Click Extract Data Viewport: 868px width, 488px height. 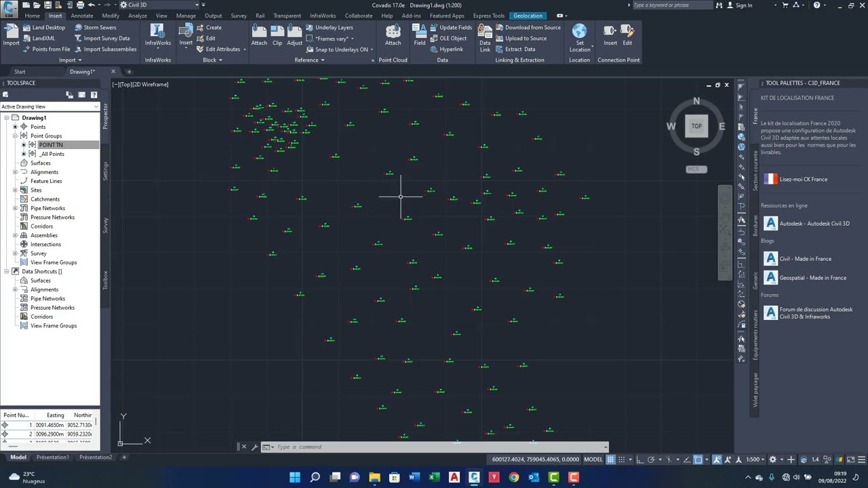[x=515, y=49]
